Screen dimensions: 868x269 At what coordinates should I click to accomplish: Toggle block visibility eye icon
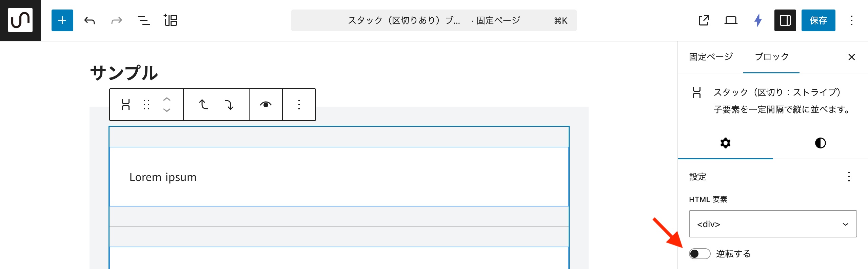[x=266, y=105]
